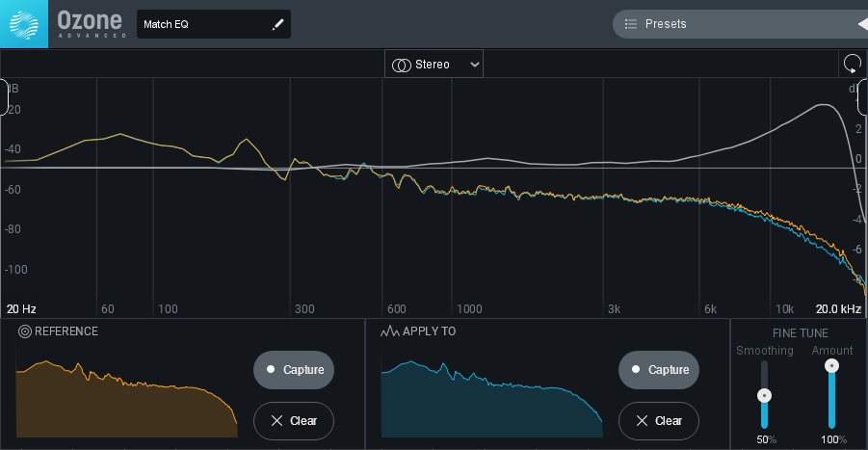Click the Apply To waveform icon
This screenshot has height=450, width=868.
[x=390, y=331]
